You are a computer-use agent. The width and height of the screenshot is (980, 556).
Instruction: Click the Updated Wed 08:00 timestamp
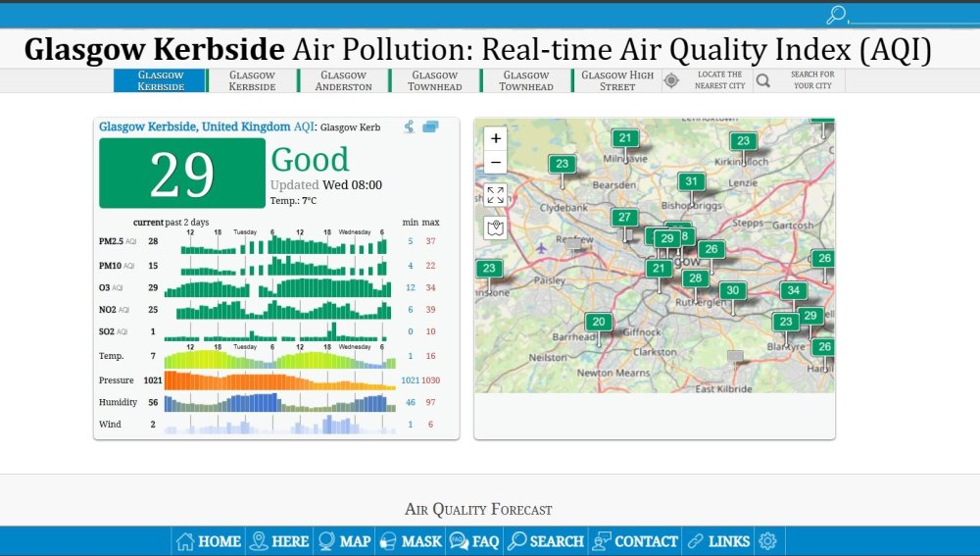point(326,184)
